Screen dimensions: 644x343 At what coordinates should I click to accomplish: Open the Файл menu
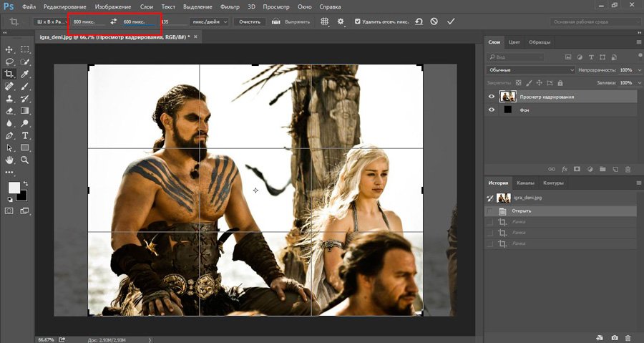point(29,7)
